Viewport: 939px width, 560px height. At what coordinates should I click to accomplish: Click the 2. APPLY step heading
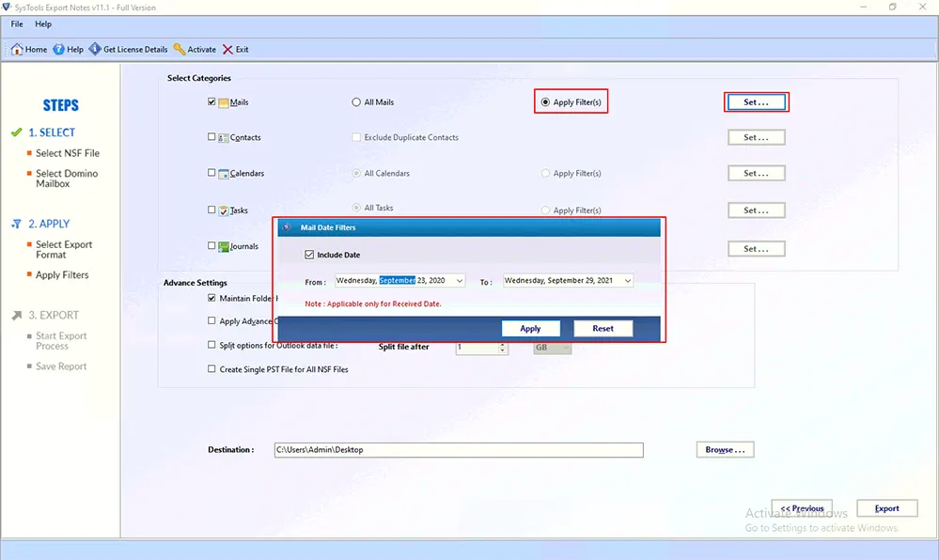pyautogui.click(x=49, y=224)
